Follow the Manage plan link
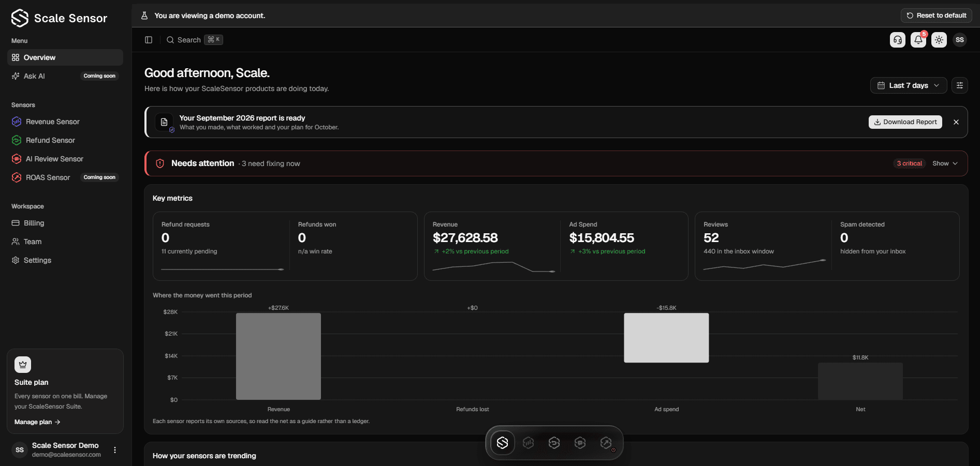980x466 pixels. [37, 422]
